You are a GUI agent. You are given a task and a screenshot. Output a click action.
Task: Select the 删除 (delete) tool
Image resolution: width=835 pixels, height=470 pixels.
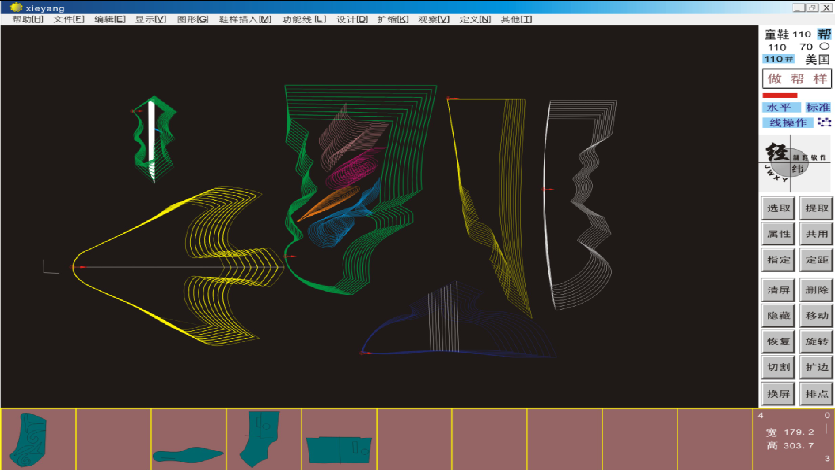816,288
